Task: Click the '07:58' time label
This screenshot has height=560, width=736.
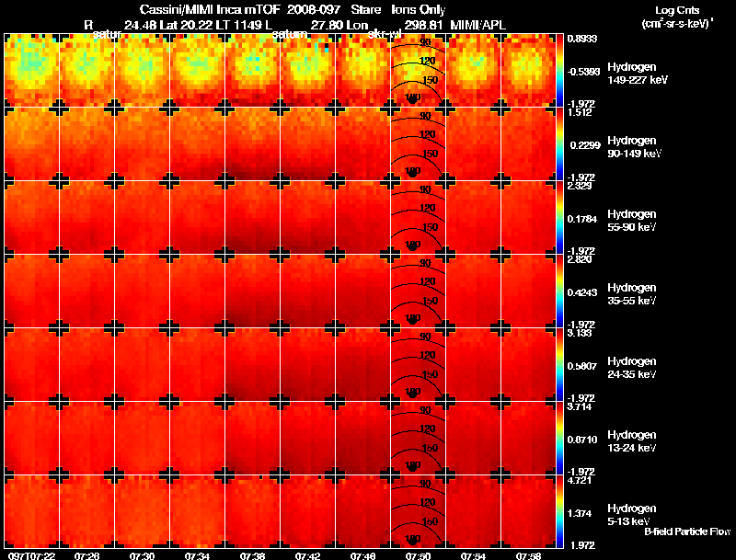Action: (528, 555)
